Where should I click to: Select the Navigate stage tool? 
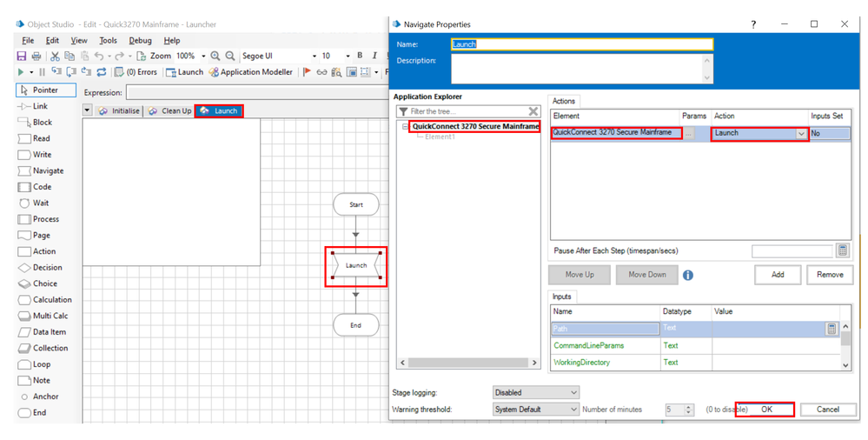[x=48, y=170]
